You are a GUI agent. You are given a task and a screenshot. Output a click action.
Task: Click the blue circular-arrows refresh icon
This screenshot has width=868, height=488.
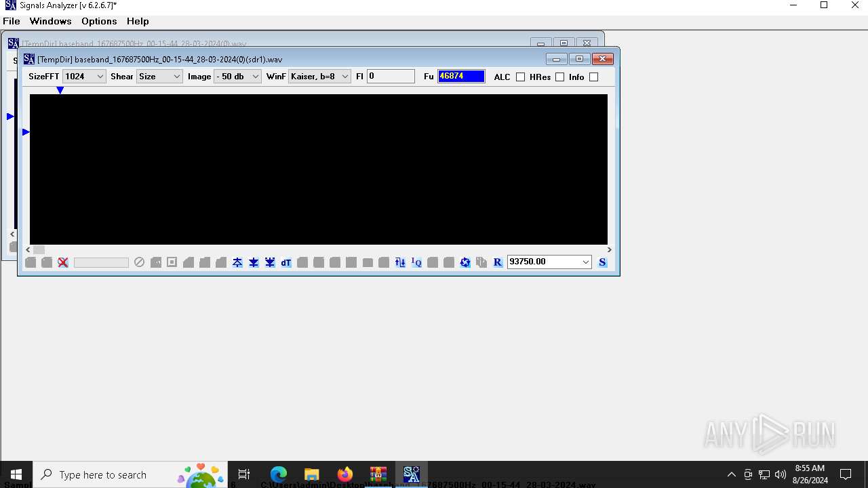pos(465,262)
